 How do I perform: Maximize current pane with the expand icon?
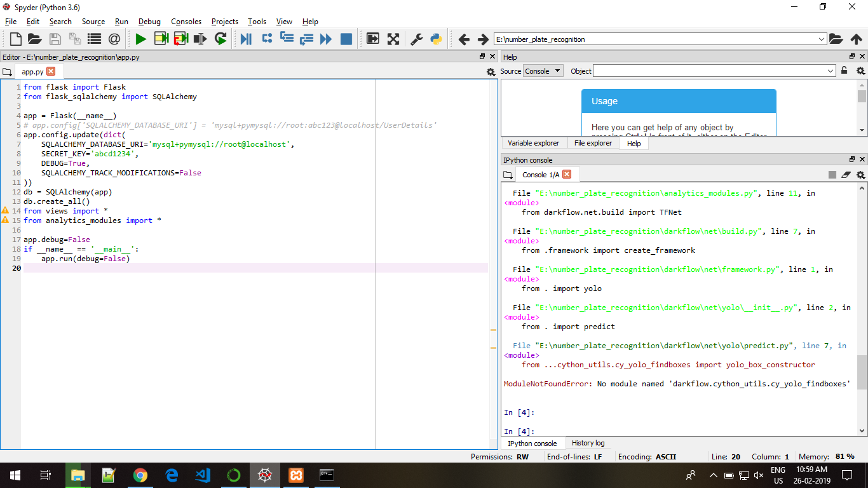pyautogui.click(x=373, y=39)
